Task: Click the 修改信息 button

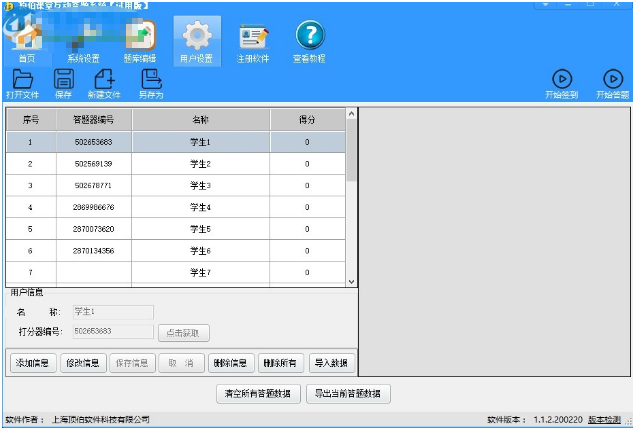Action: click(83, 363)
